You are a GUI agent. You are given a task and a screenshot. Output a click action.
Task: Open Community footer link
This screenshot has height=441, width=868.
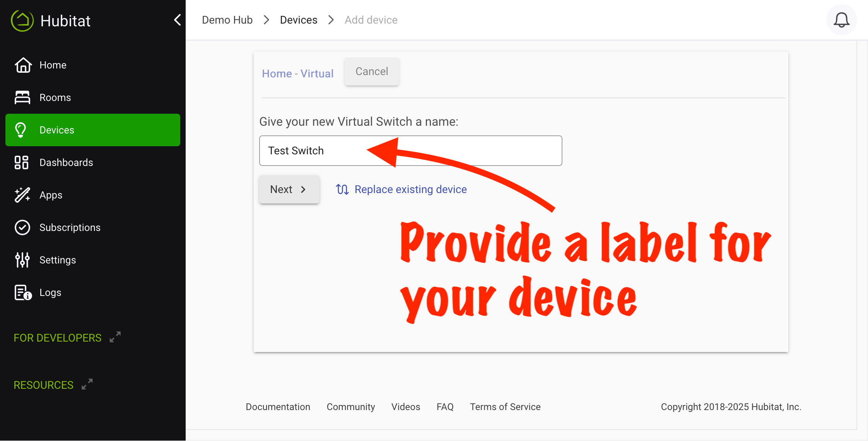click(x=351, y=407)
